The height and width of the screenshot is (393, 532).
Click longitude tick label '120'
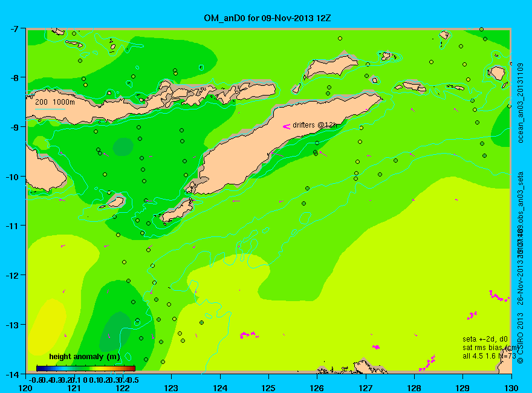[x=26, y=388]
